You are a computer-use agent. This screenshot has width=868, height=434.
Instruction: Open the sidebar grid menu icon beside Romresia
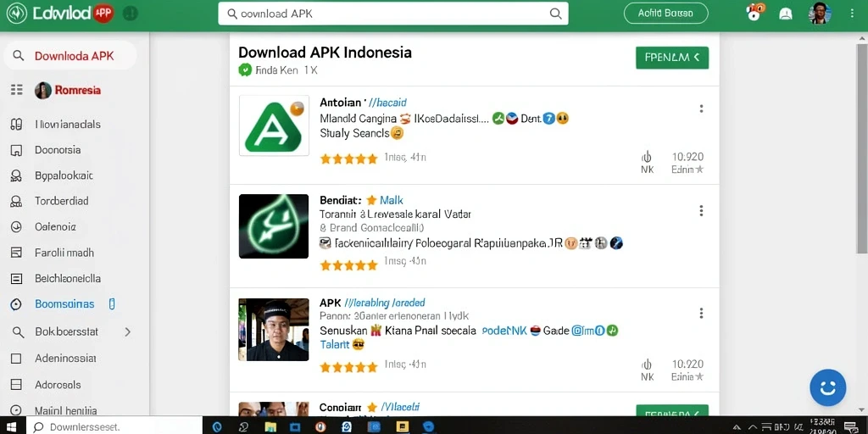click(17, 90)
